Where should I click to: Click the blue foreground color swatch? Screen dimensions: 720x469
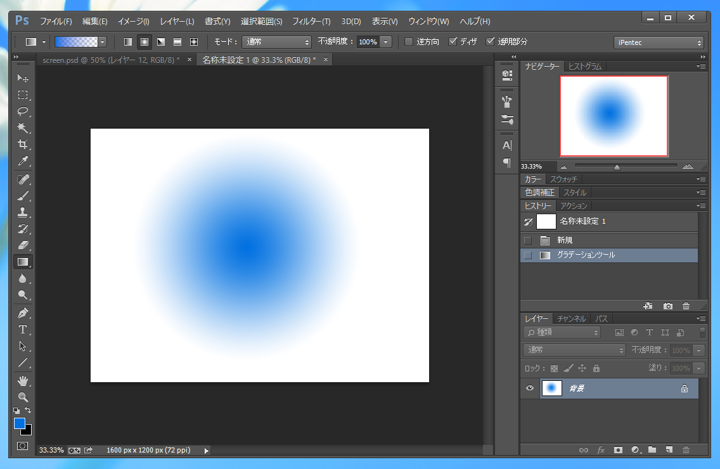click(x=19, y=423)
